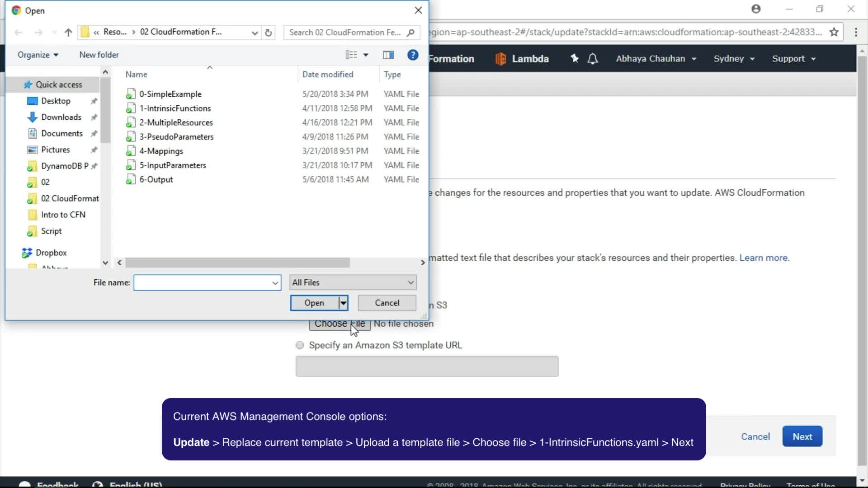Image resolution: width=868 pixels, height=488 pixels.
Task: Open the Support menu
Action: pyautogui.click(x=793, y=59)
